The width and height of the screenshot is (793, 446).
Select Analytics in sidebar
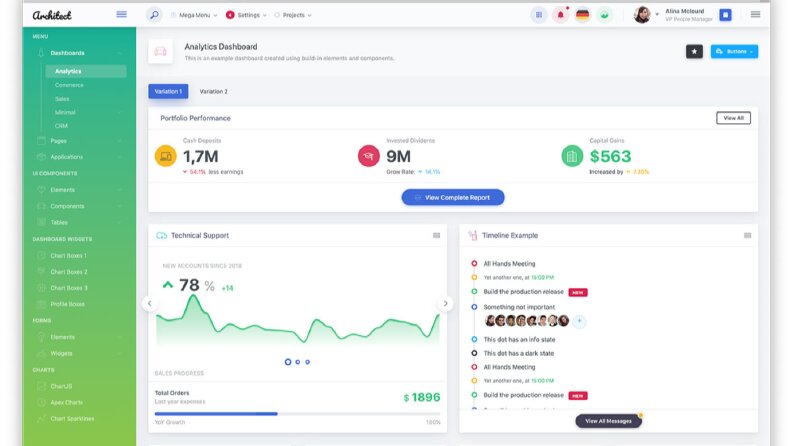click(85, 71)
